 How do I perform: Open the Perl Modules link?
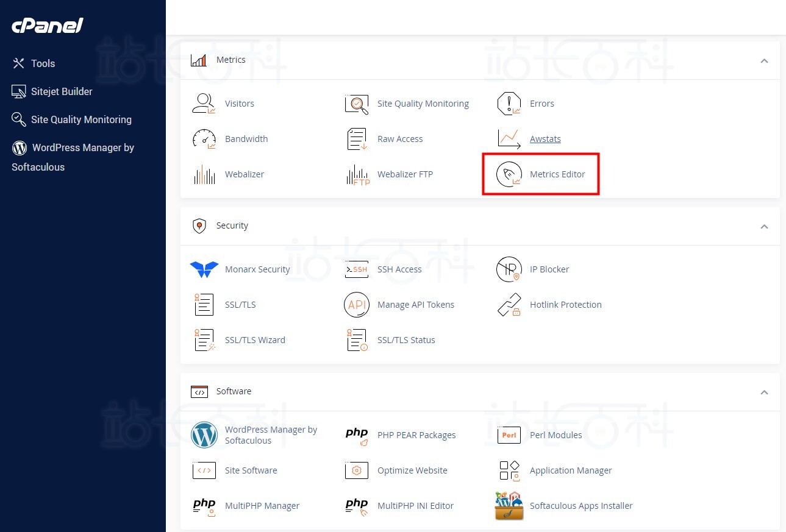[x=556, y=435]
